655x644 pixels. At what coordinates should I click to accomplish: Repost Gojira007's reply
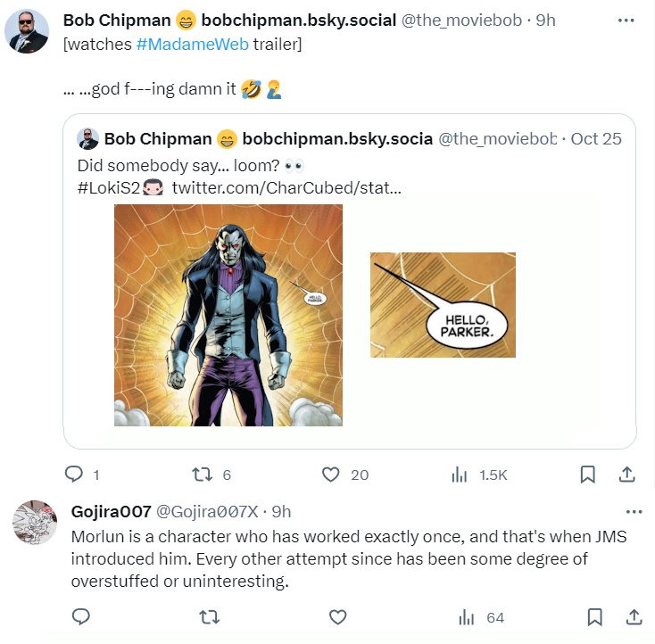tap(210, 616)
